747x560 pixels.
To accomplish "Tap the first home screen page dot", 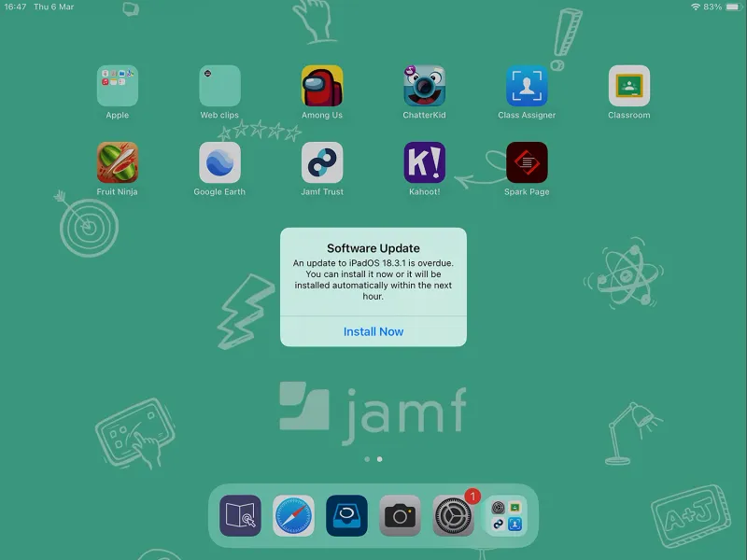I will pyautogui.click(x=367, y=459).
